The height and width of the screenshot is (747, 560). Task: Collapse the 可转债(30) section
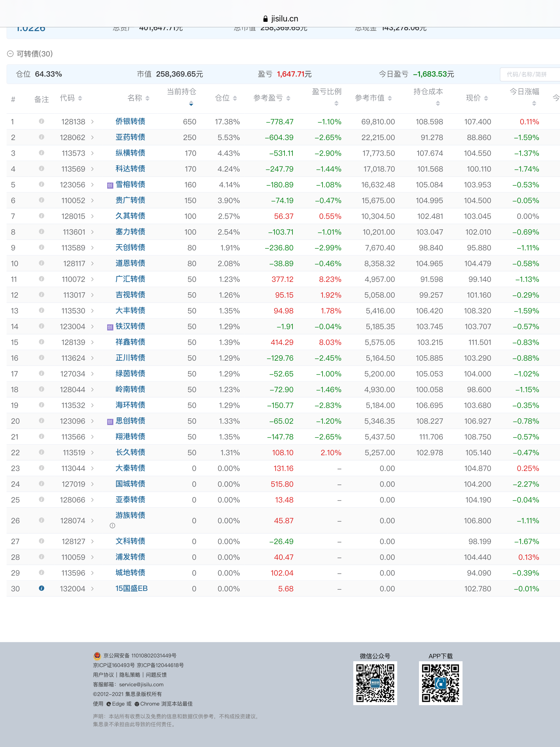pyautogui.click(x=10, y=54)
